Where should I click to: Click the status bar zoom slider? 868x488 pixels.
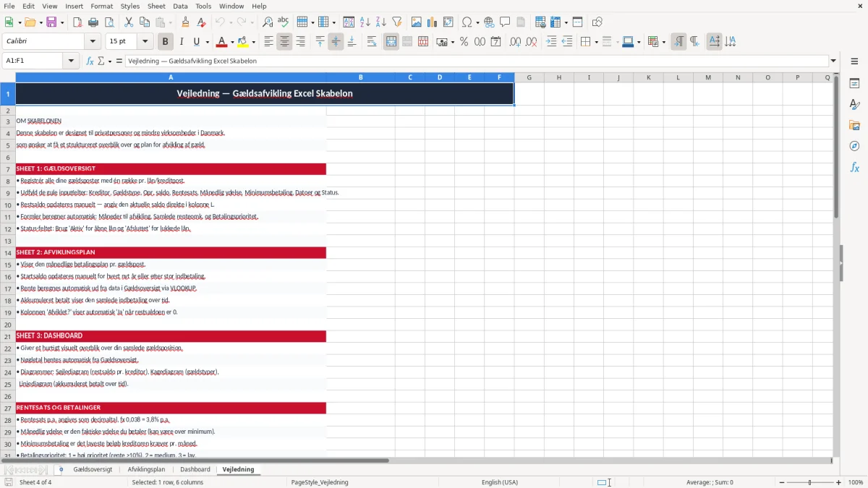click(x=809, y=482)
